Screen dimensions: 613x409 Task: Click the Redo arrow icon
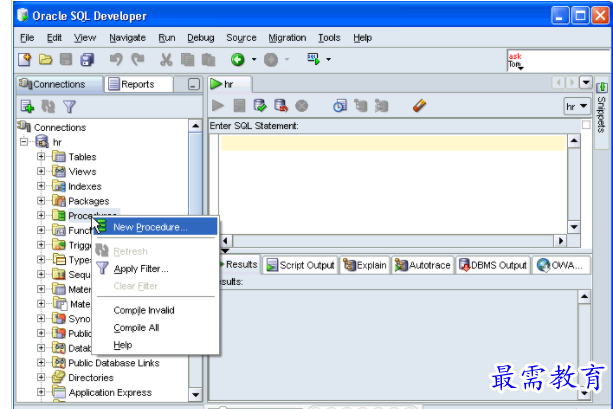[137, 59]
